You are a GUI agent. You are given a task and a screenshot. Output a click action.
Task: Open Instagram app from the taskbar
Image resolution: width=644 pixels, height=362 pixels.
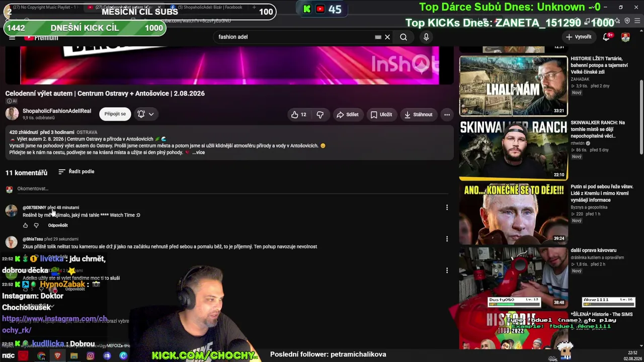tap(91, 356)
